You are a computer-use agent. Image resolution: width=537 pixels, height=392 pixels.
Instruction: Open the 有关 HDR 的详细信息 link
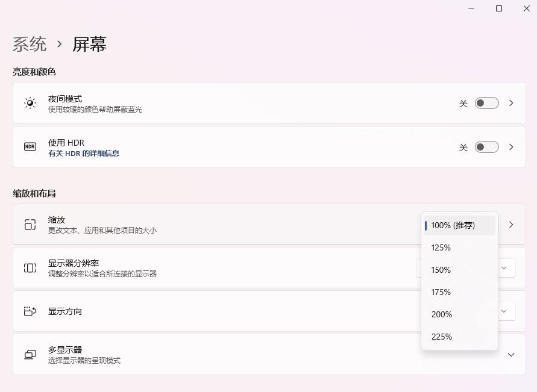point(84,154)
